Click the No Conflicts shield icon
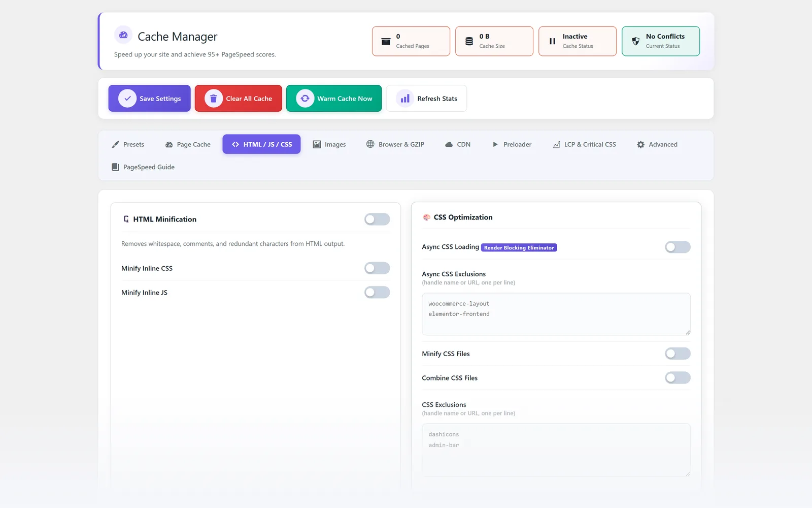 click(x=635, y=41)
